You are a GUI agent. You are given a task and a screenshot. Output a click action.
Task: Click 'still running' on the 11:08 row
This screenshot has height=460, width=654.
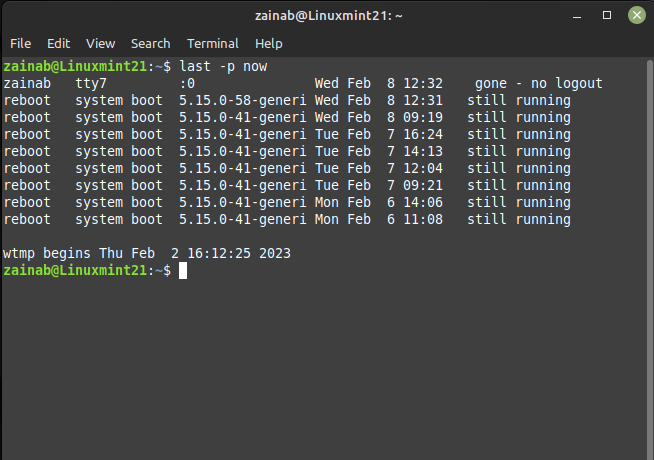(518, 220)
